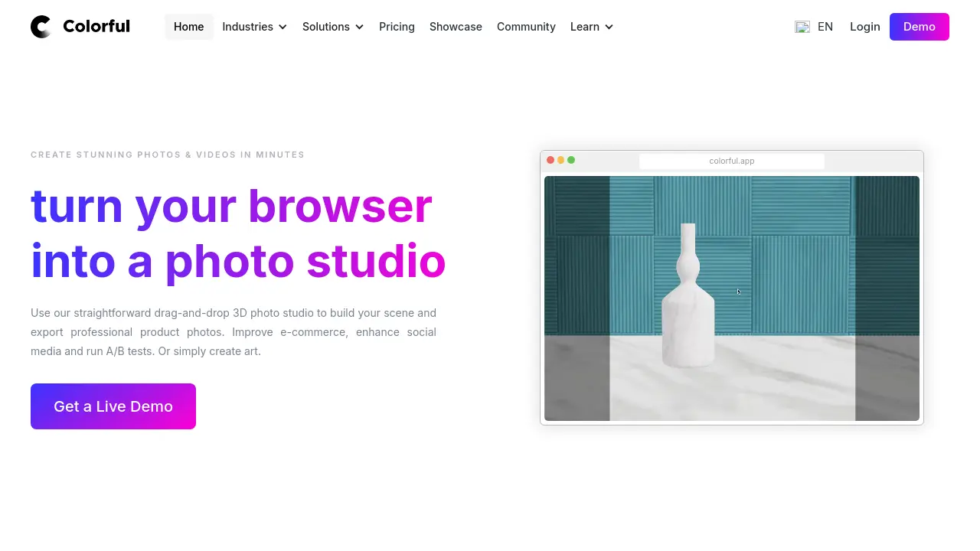Click the red traffic-light dot on the mockup
Viewport: 980px width, 551px height.
pos(550,160)
